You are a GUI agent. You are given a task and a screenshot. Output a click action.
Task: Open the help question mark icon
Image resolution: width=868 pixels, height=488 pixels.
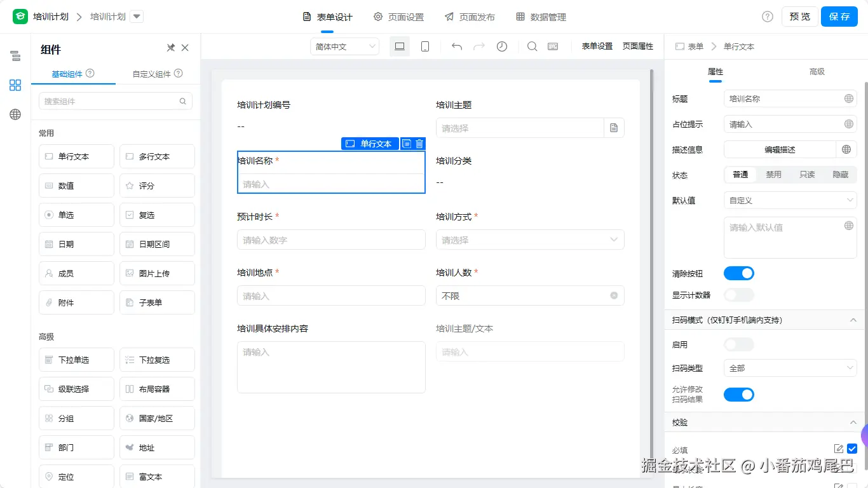pos(768,17)
